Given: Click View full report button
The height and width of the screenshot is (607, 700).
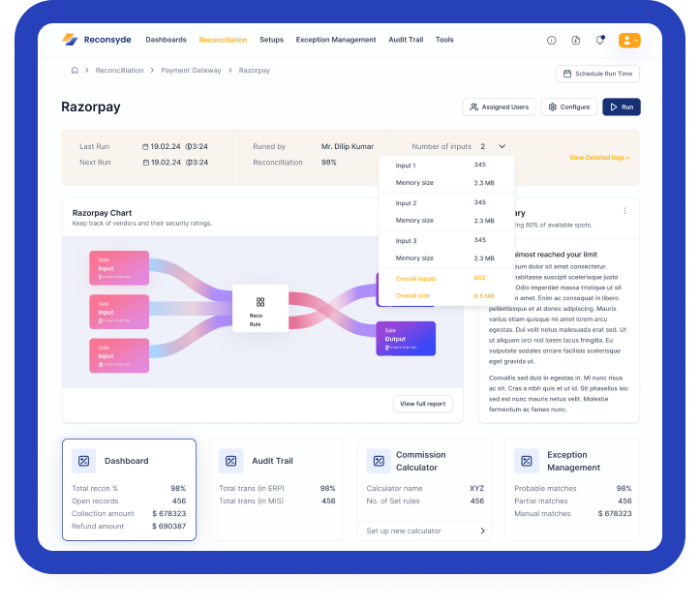Looking at the screenshot, I should pyautogui.click(x=422, y=404).
